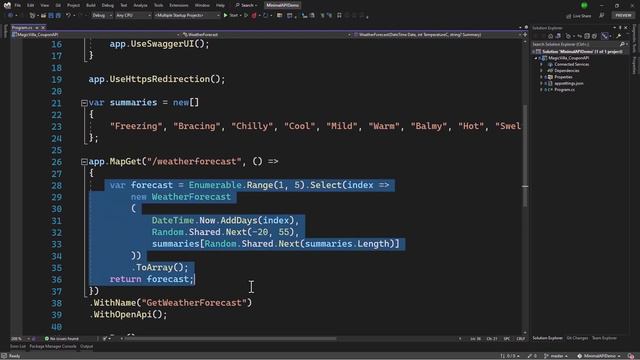
Task: Expand the Properties node
Action: pyautogui.click(x=542, y=77)
